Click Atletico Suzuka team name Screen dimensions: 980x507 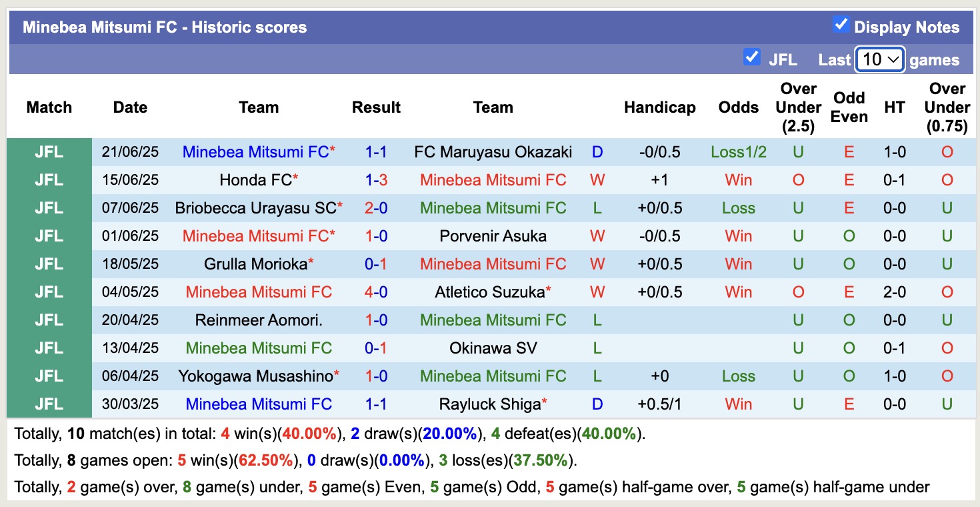pos(490,292)
